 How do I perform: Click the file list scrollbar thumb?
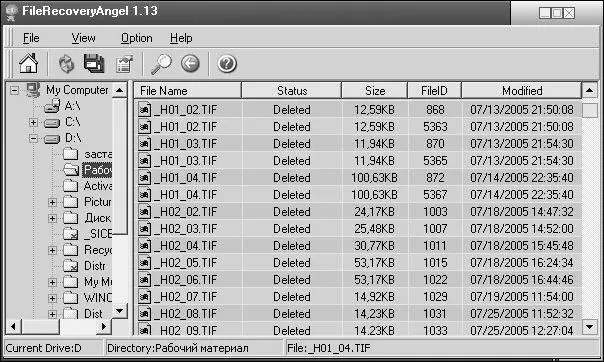pyautogui.click(x=589, y=110)
